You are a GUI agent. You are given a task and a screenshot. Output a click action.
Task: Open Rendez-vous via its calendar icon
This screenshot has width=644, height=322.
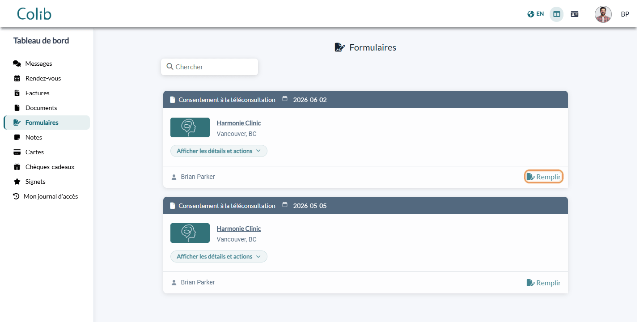[17, 78]
